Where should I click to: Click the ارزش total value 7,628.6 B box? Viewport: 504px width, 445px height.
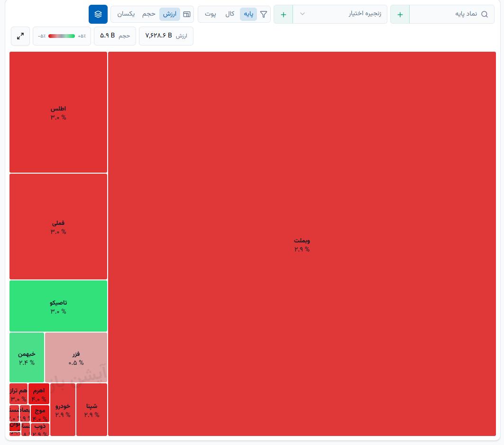click(x=166, y=36)
